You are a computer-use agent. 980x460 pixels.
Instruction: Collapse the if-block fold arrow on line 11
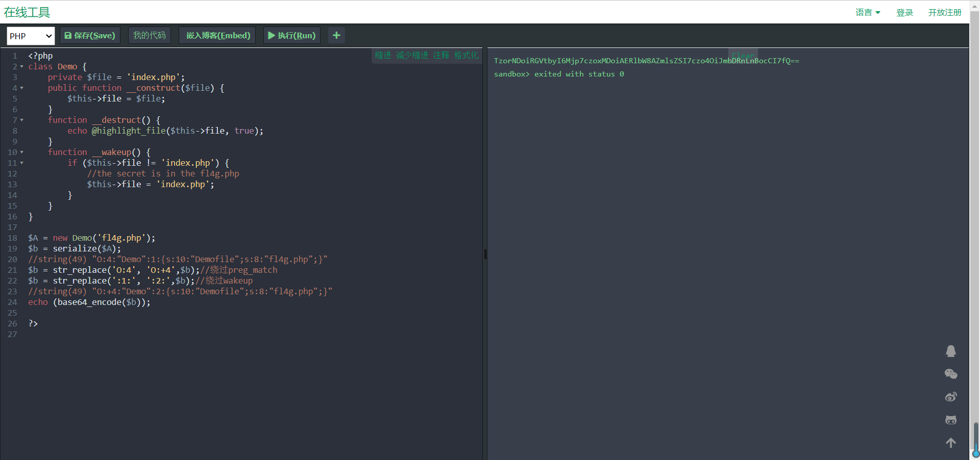pos(21,163)
